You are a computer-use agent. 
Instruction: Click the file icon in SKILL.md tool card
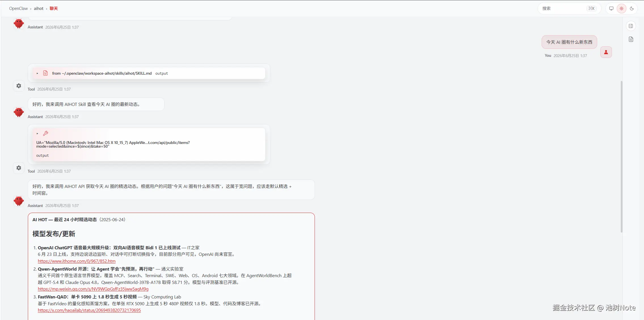click(x=45, y=73)
